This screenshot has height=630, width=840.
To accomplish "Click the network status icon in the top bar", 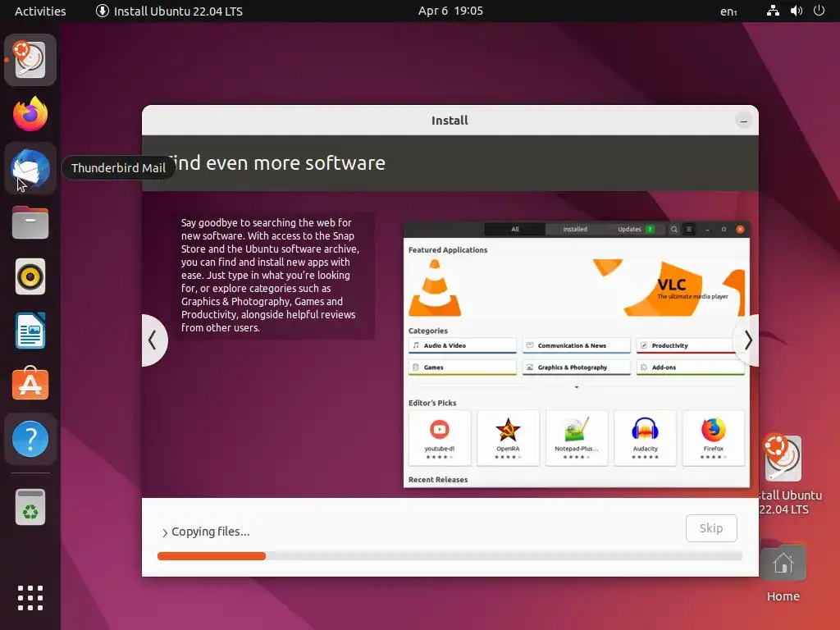I will click(x=773, y=11).
